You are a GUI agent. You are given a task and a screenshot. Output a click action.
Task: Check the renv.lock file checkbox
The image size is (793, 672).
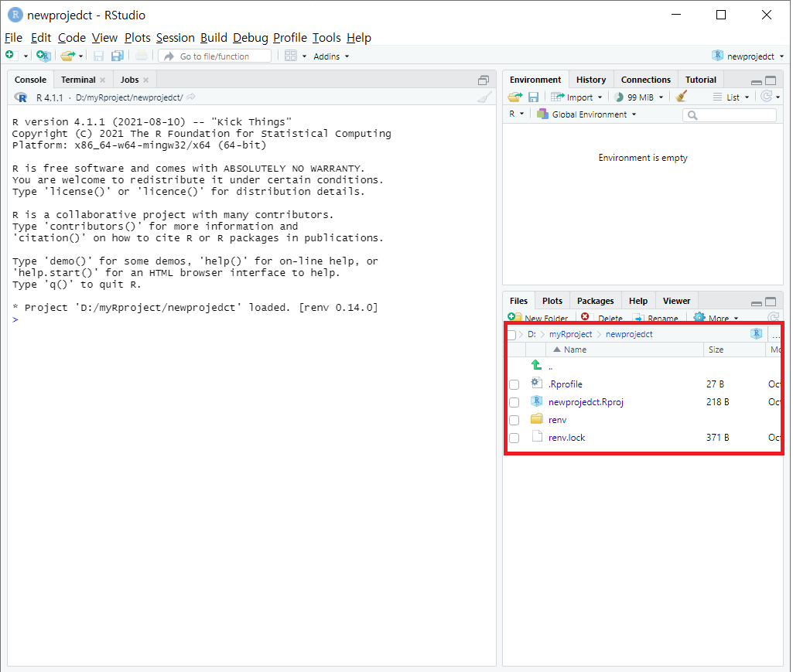(x=514, y=438)
